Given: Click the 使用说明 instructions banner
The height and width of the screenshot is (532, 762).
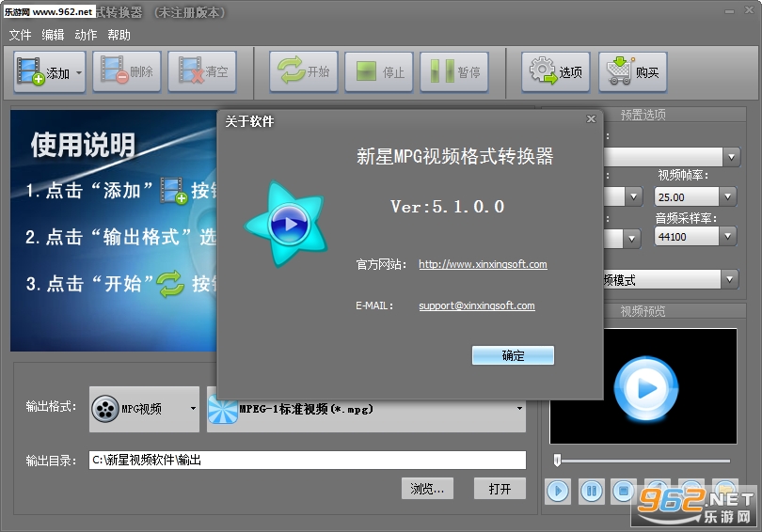Looking at the screenshot, I should (114, 230).
